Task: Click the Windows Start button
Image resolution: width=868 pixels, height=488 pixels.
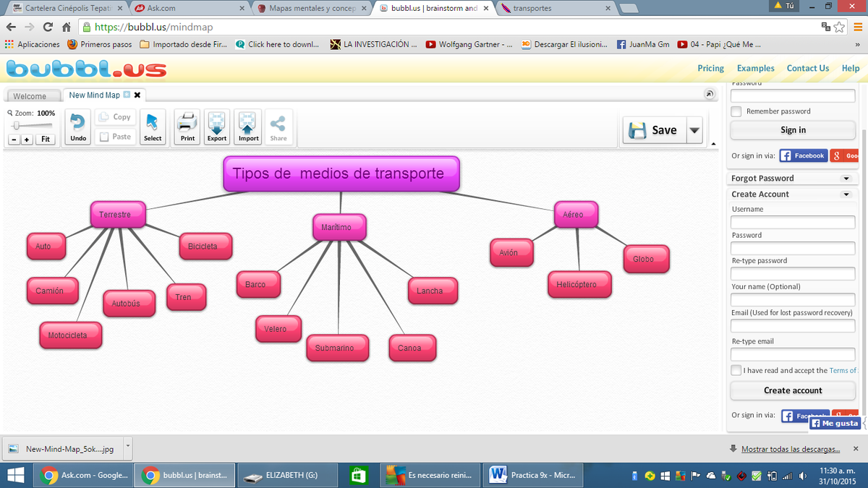Action: 16,475
